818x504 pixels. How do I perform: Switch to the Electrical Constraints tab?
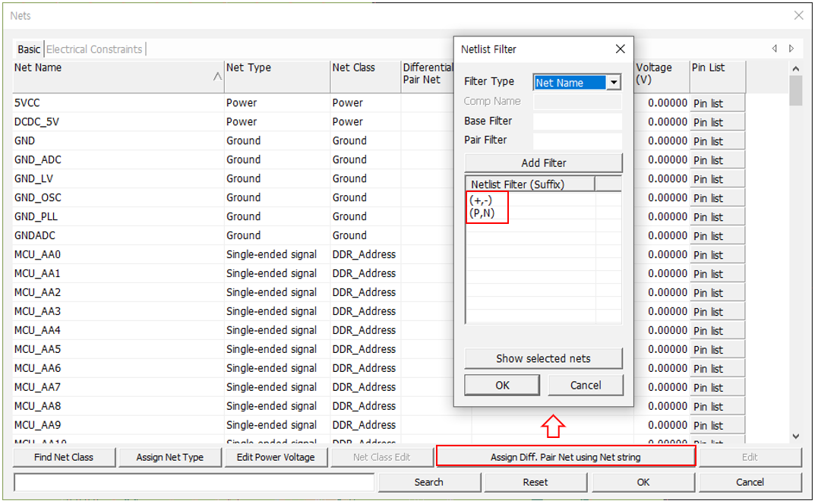pos(94,49)
